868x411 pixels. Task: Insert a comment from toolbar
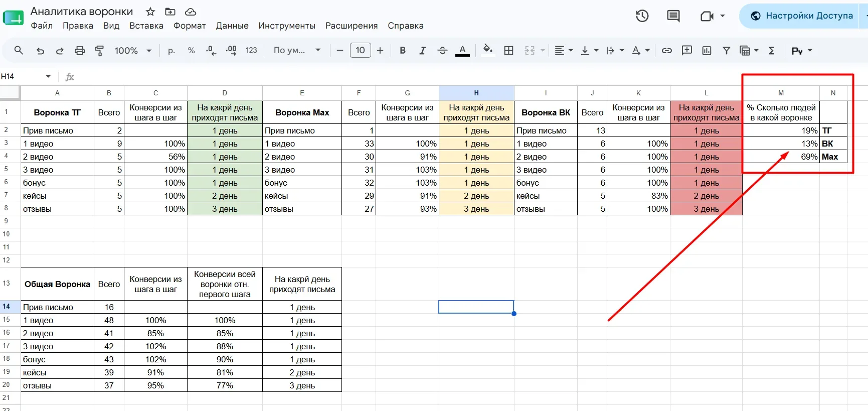pos(687,50)
